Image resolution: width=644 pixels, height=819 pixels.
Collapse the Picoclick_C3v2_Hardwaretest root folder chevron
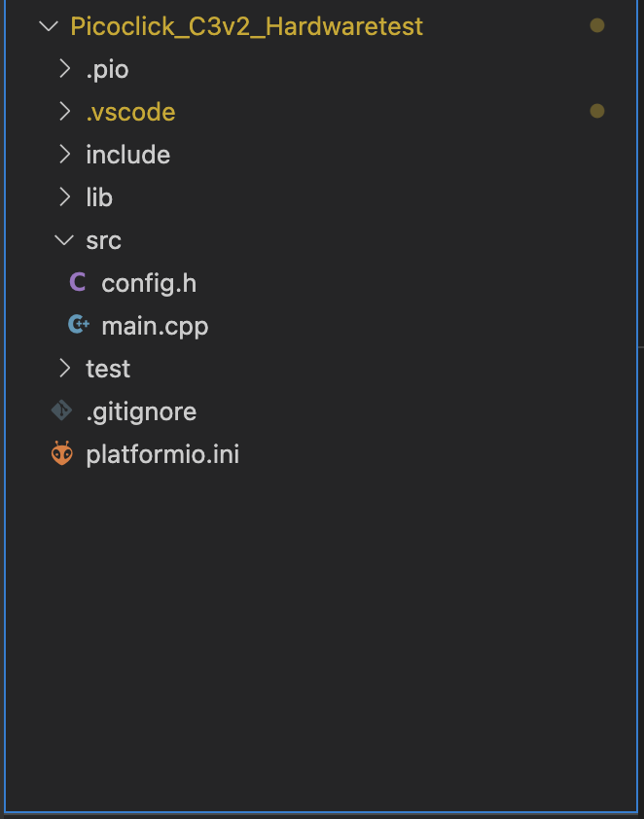(x=49, y=25)
